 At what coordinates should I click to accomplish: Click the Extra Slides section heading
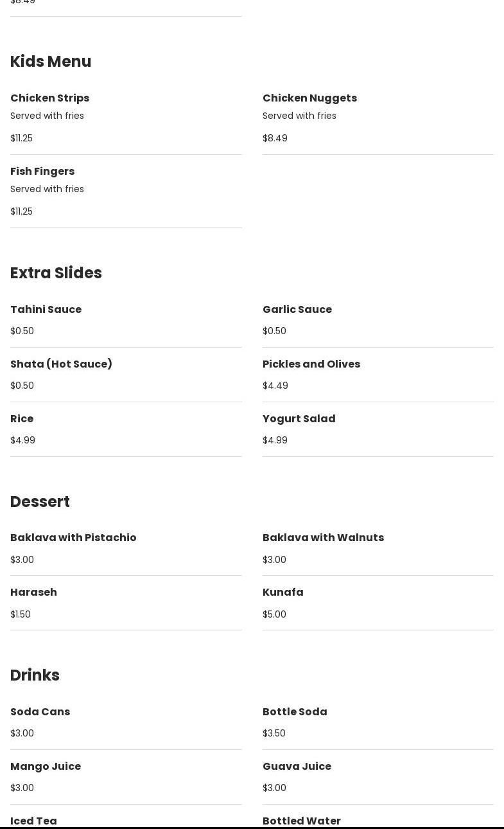point(56,273)
